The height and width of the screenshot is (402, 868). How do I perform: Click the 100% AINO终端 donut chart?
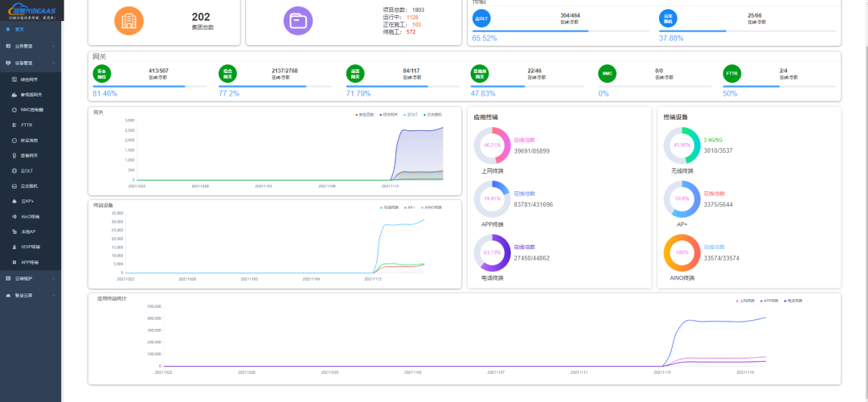pyautogui.click(x=682, y=252)
